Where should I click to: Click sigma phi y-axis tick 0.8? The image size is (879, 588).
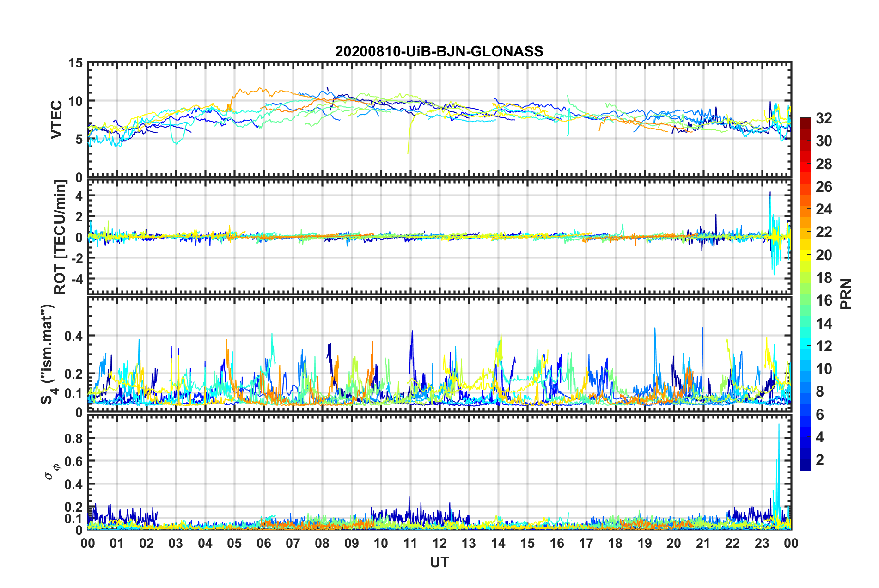tap(73, 438)
